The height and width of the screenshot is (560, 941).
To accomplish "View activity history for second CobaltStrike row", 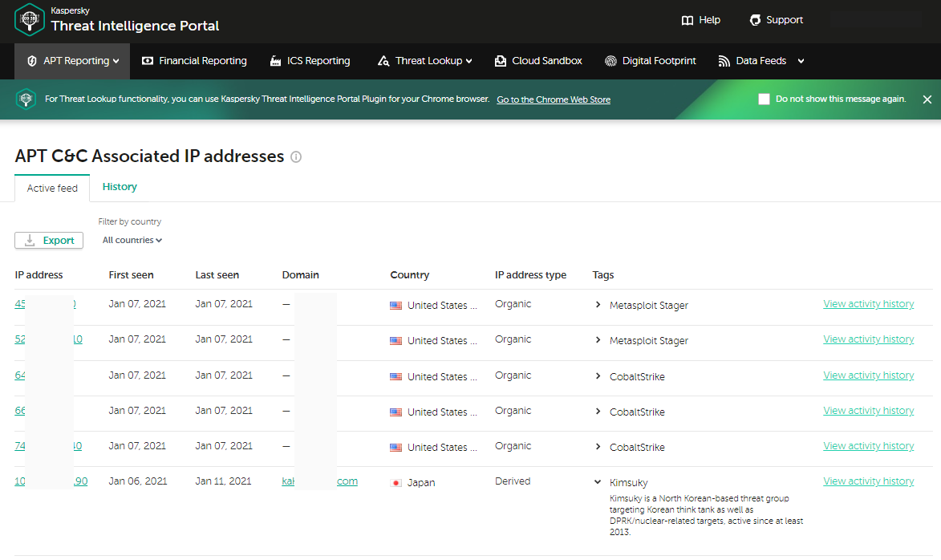I will (x=868, y=411).
